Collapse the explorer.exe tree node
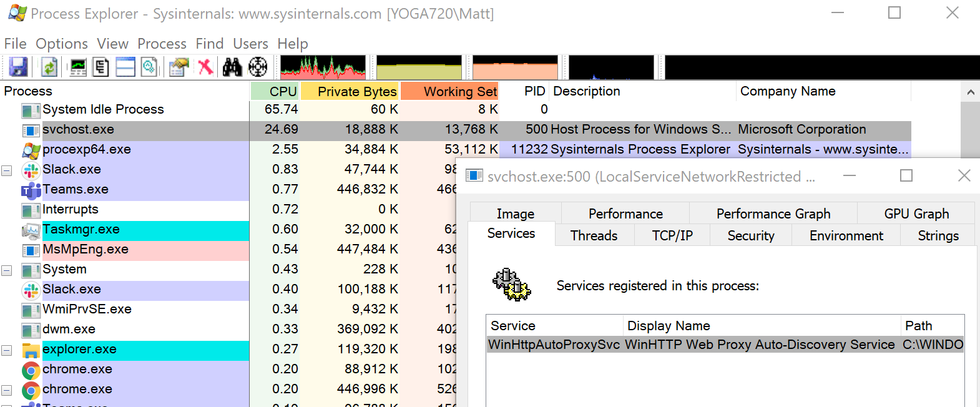Image resolution: width=980 pixels, height=407 pixels. pos(7,350)
